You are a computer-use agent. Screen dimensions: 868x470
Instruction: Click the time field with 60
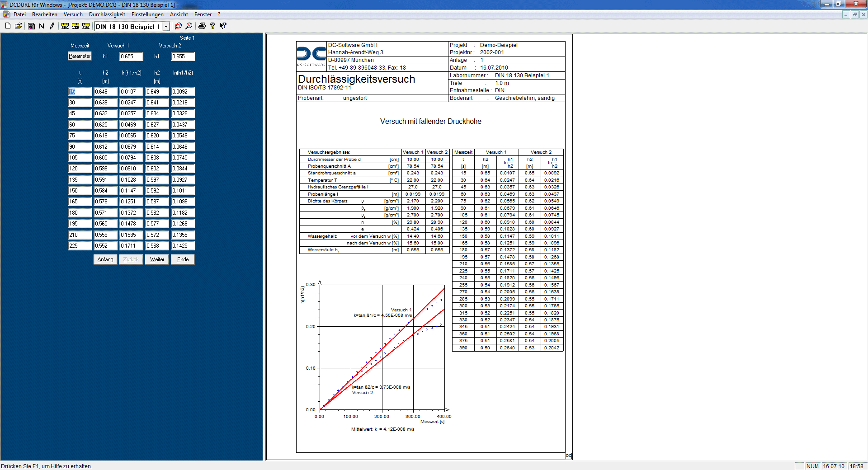80,125
